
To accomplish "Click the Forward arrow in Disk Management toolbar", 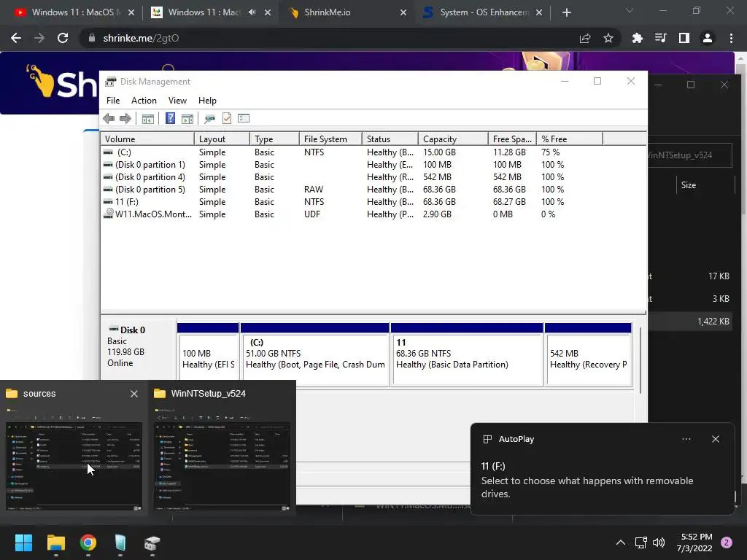I will [125, 119].
